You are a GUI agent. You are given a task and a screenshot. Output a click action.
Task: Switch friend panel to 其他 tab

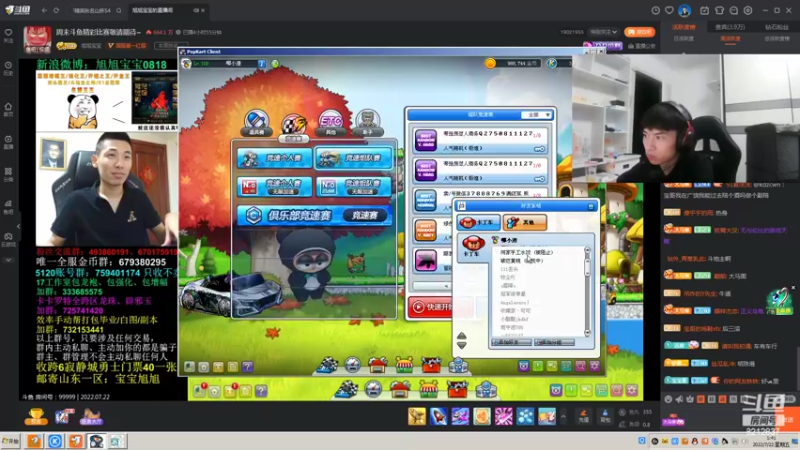tap(524, 222)
